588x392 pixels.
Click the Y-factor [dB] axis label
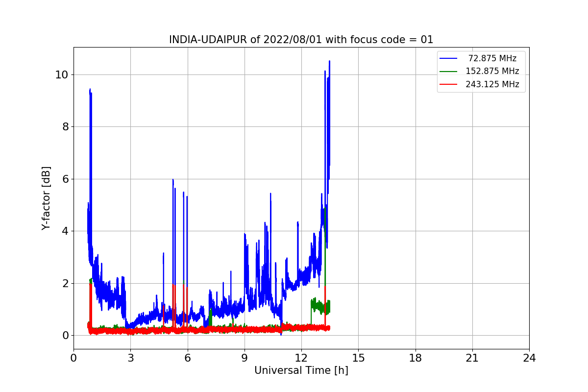click(46, 198)
